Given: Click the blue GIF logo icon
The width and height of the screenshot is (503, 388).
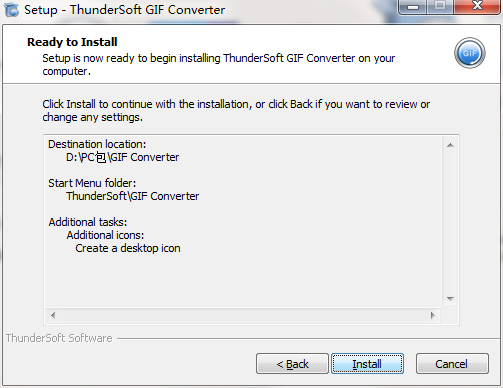Looking at the screenshot, I should tap(470, 53).
